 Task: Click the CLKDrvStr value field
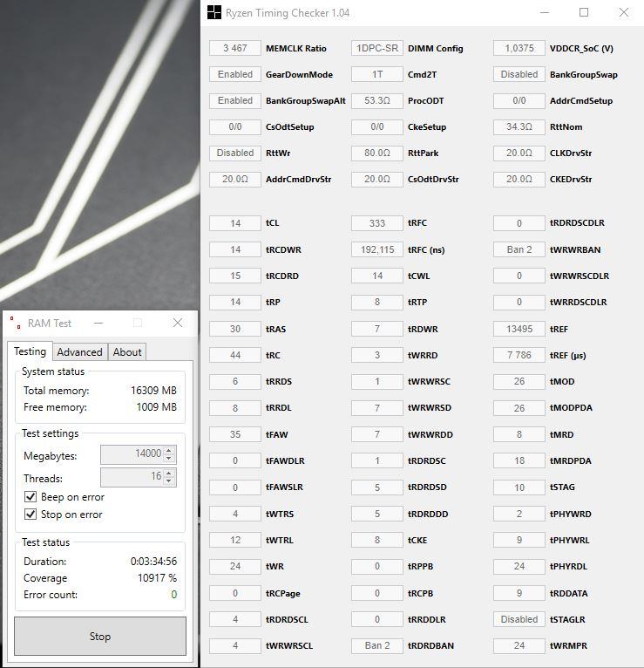pyautogui.click(x=519, y=153)
